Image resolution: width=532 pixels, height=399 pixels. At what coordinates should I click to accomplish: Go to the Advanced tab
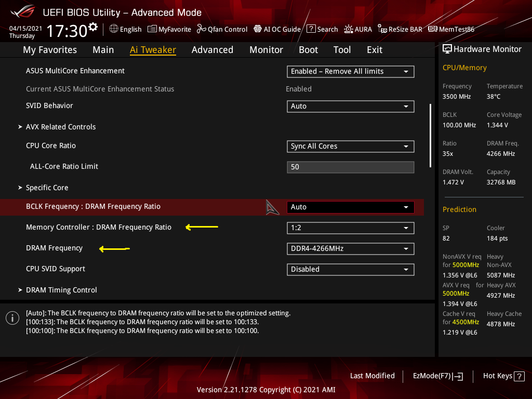[x=212, y=50]
